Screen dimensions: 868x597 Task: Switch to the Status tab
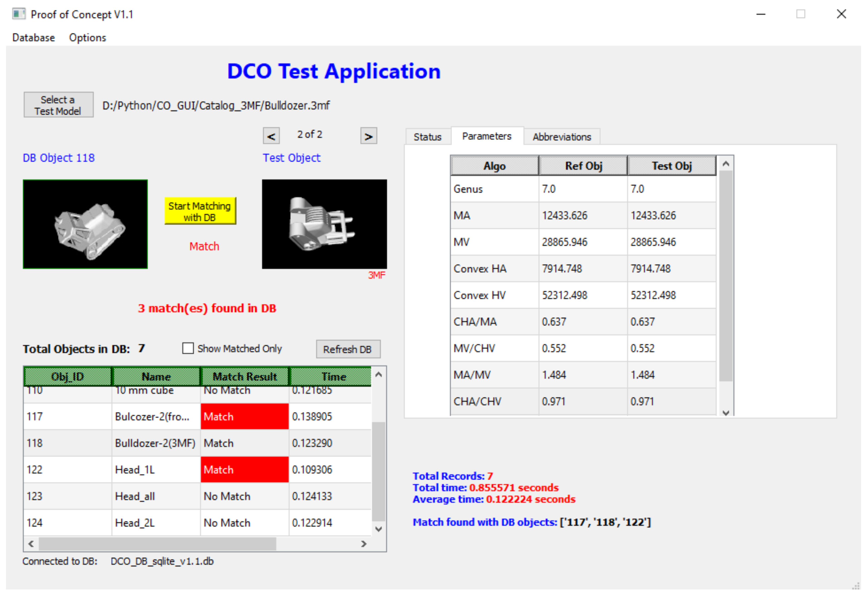pos(427,137)
